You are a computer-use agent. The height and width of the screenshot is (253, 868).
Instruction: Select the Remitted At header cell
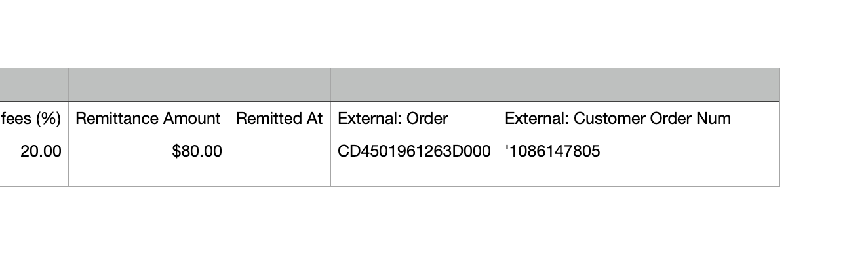280,118
